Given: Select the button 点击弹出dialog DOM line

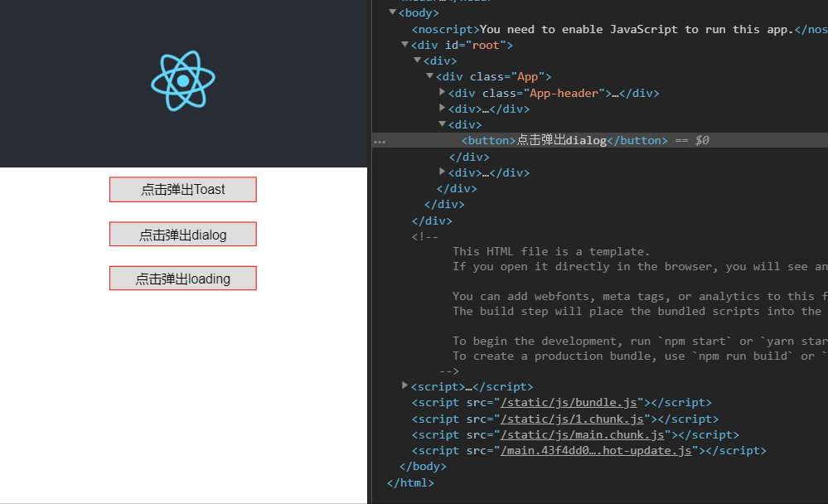Looking at the screenshot, I should click(x=600, y=140).
